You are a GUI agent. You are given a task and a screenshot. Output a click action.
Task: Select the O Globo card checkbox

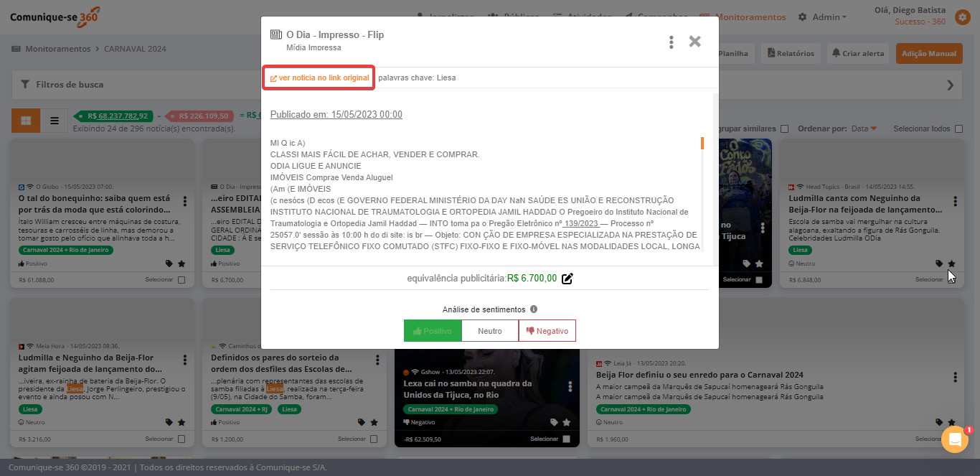coord(182,280)
